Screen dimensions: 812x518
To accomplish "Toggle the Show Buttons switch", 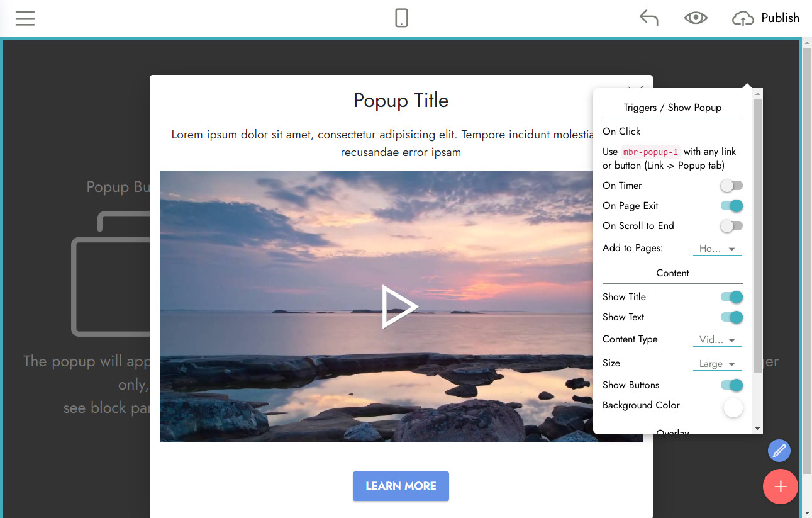I will coord(731,385).
